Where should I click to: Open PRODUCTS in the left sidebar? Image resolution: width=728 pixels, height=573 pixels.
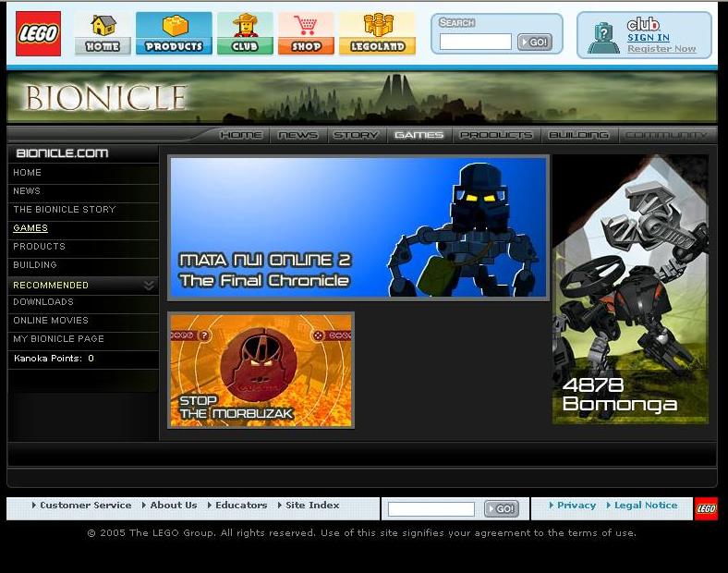pos(83,247)
